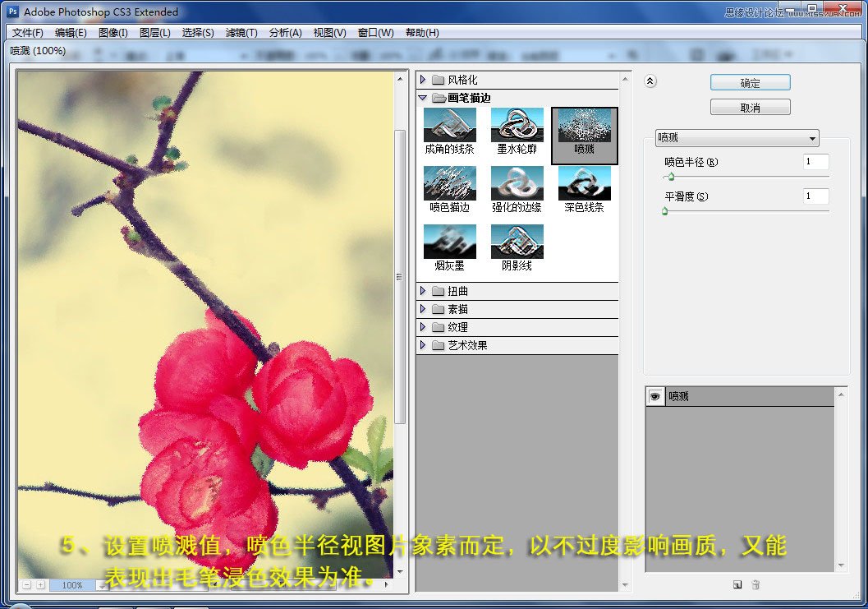The image size is (868, 609).
Task: Open the 文件(F) menu
Action: coord(28,33)
